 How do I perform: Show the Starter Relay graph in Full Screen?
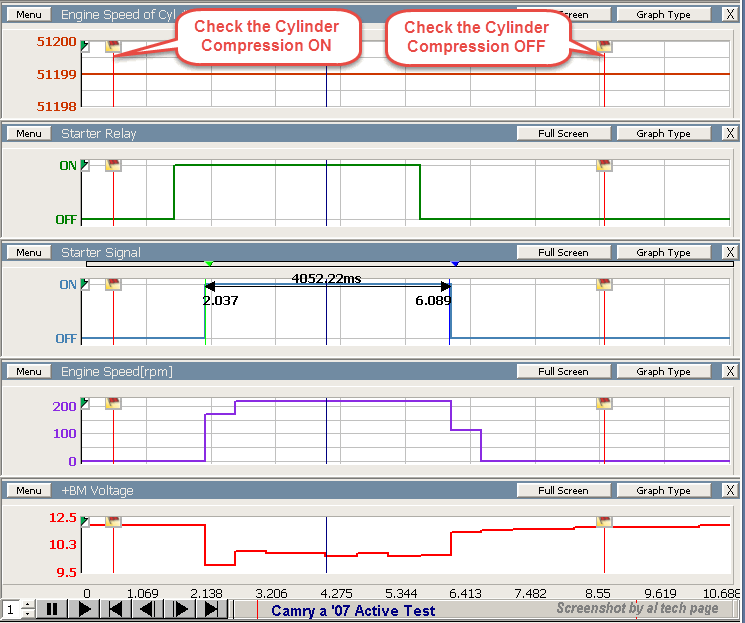[562, 134]
